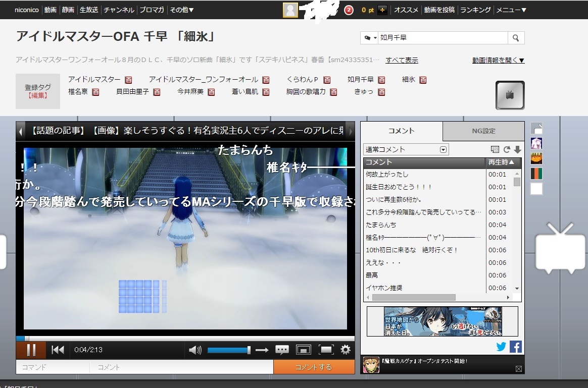588x388 pixels.
Task: Edit registered tags via 編集
Action: pyautogui.click(x=38, y=95)
